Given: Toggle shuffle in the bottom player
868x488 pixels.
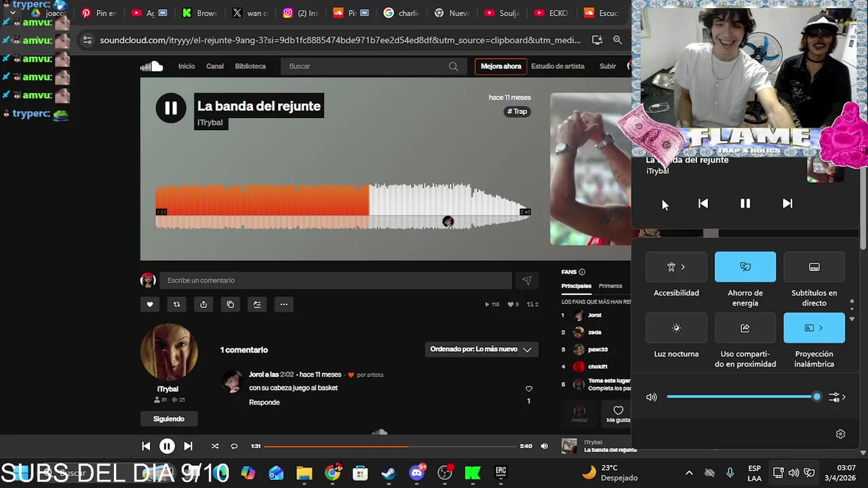Looking at the screenshot, I should pos(215,446).
